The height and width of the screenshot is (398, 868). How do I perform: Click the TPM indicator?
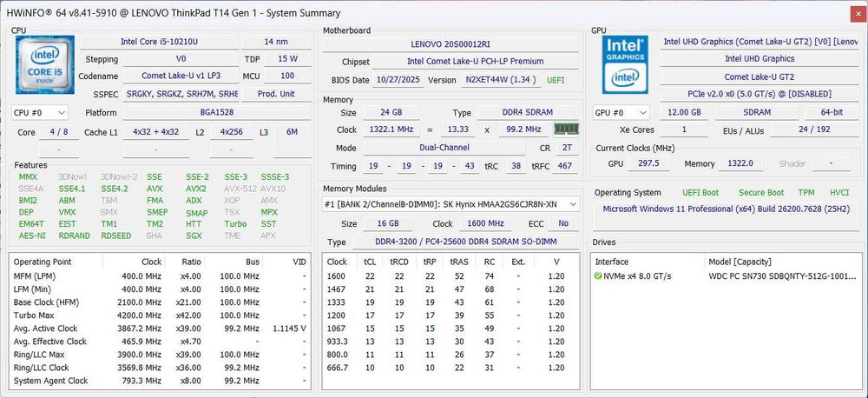tap(806, 193)
